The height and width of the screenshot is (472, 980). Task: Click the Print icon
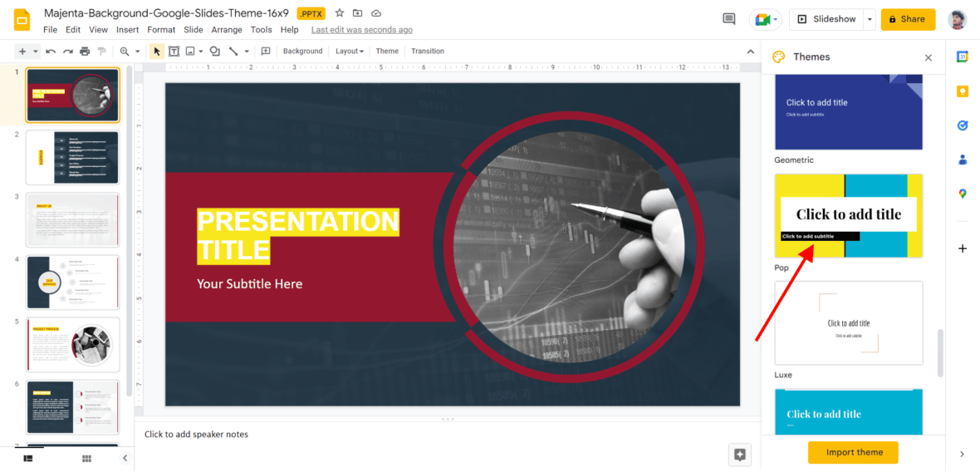[x=85, y=52]
